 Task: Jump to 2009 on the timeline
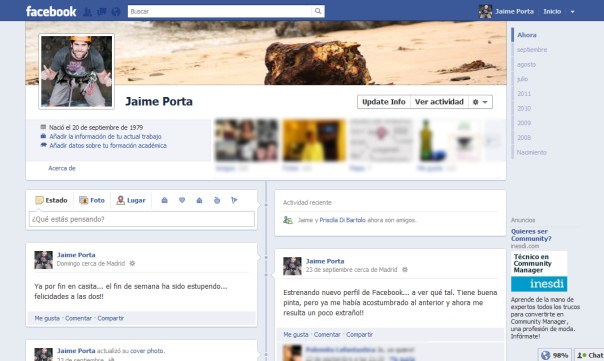pyautogui.click(x=524, y=123)
